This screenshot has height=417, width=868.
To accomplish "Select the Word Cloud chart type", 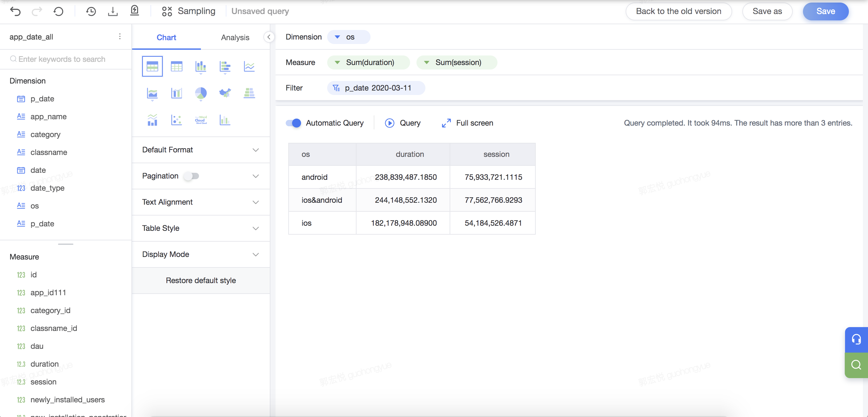I will tap(201, 120).
